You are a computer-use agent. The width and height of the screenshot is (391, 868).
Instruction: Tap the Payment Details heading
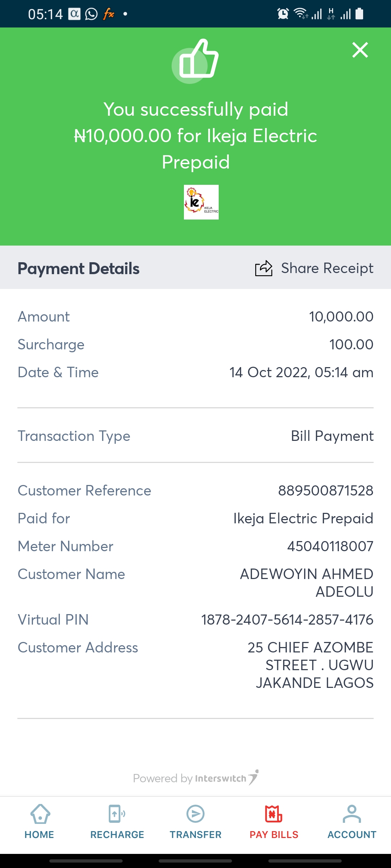coord(79,269)
